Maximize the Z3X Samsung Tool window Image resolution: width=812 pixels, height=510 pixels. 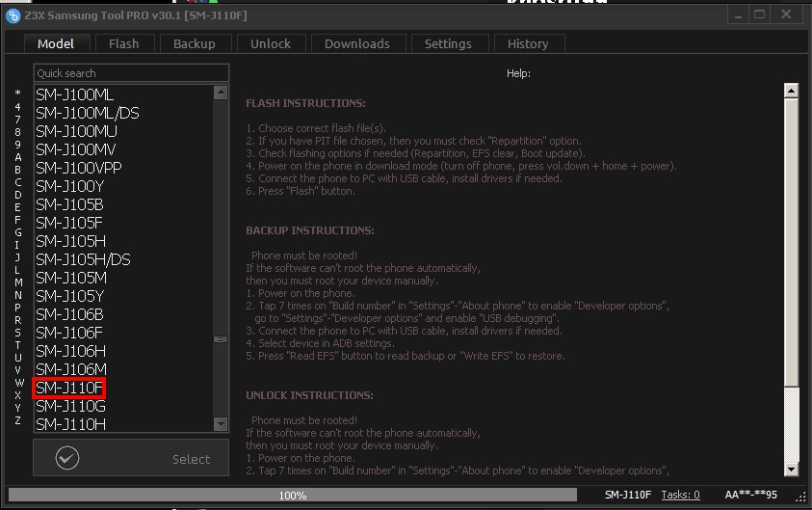click(759, 15)
